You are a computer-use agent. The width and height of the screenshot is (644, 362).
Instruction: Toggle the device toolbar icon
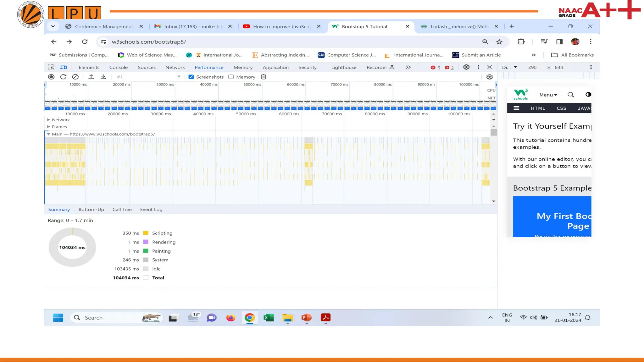(x=64, y=67)
